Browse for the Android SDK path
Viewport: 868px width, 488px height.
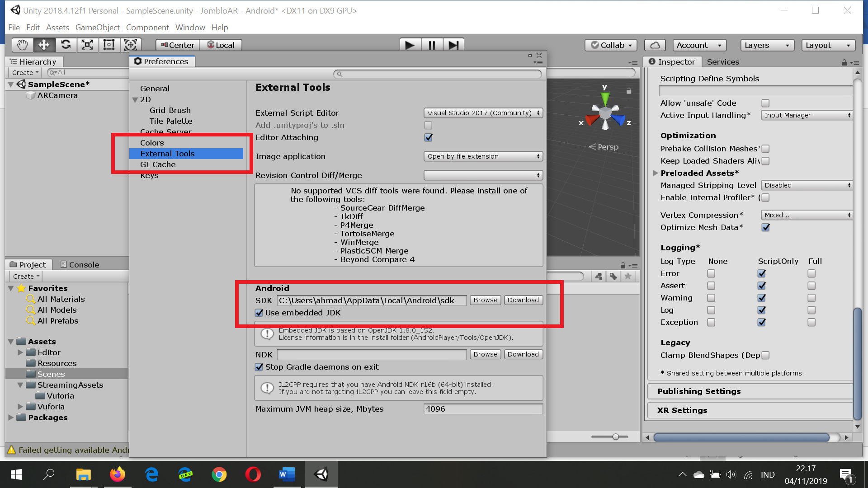(x=485, y=300)
